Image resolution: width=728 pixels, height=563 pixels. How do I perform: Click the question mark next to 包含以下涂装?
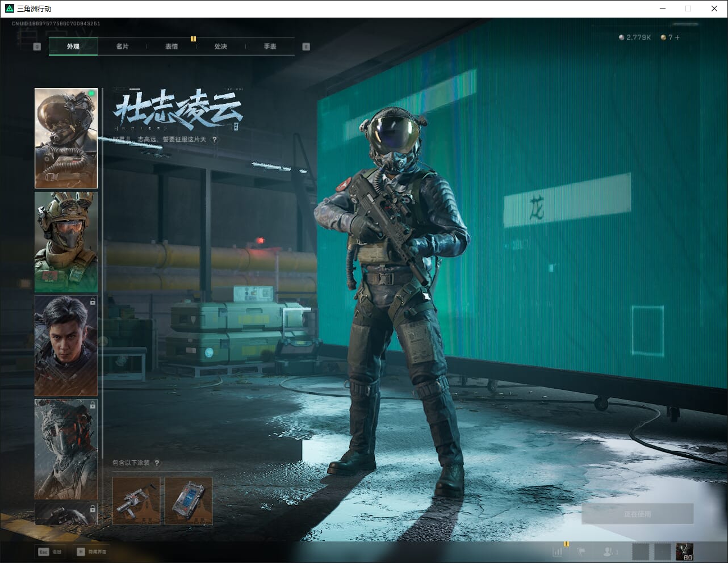coord(157,463)
